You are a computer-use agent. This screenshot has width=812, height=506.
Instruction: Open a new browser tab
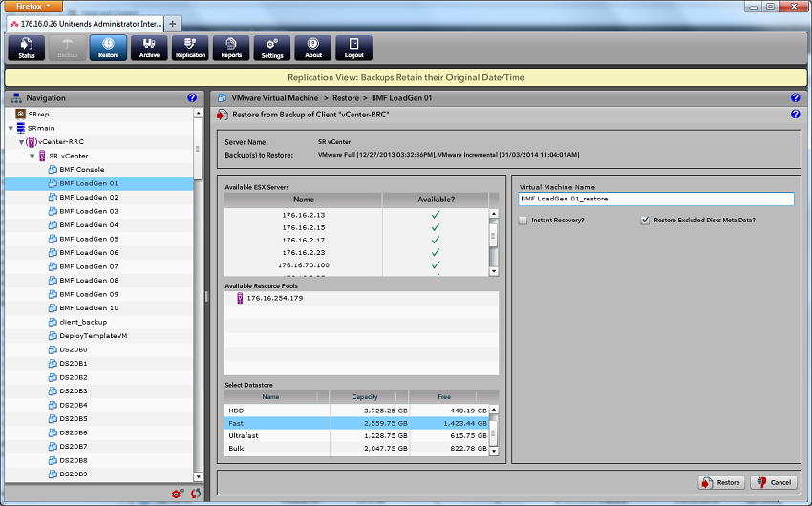173,24
